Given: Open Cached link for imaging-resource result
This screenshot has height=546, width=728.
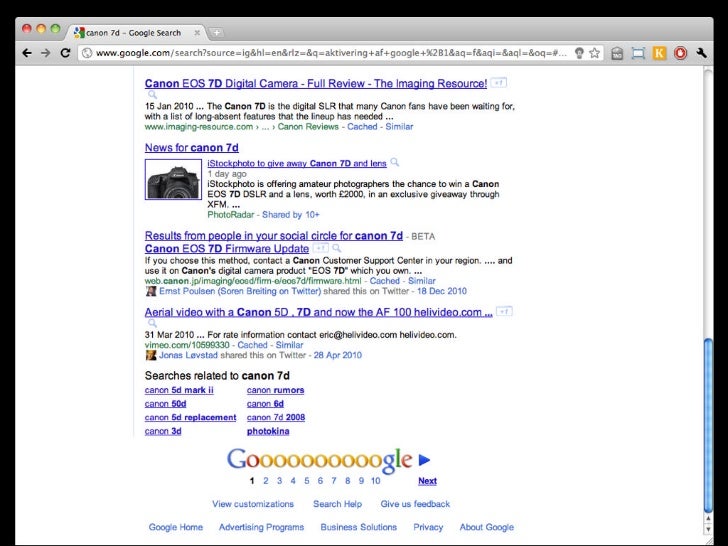Looking at the screenshot, I should click(x=362, y=127).
